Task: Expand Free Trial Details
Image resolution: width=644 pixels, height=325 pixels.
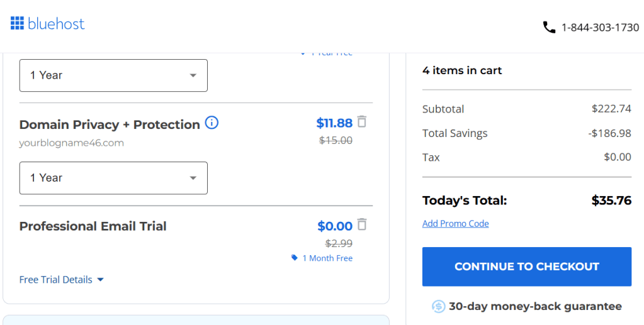Action: [x=62, y=280]
